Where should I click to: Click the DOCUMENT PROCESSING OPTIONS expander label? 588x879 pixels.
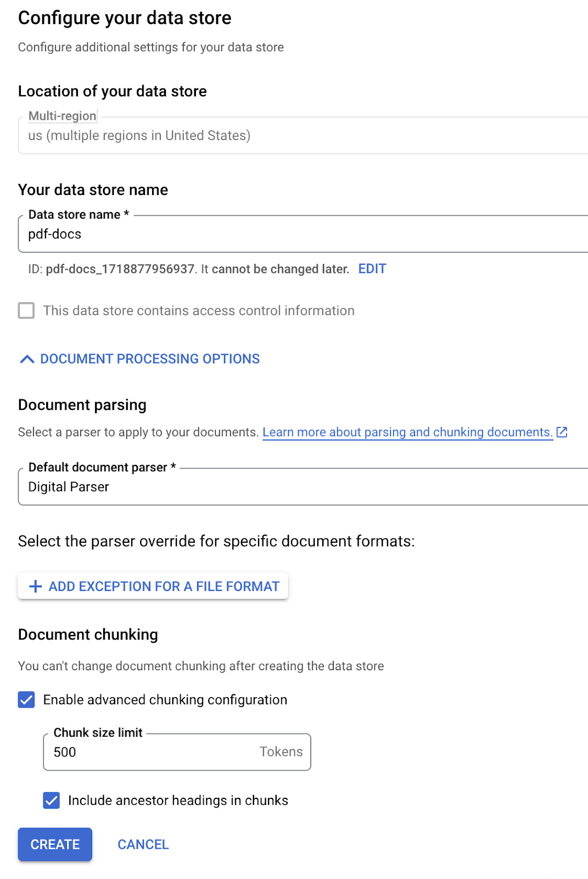(x=150, y=359)
